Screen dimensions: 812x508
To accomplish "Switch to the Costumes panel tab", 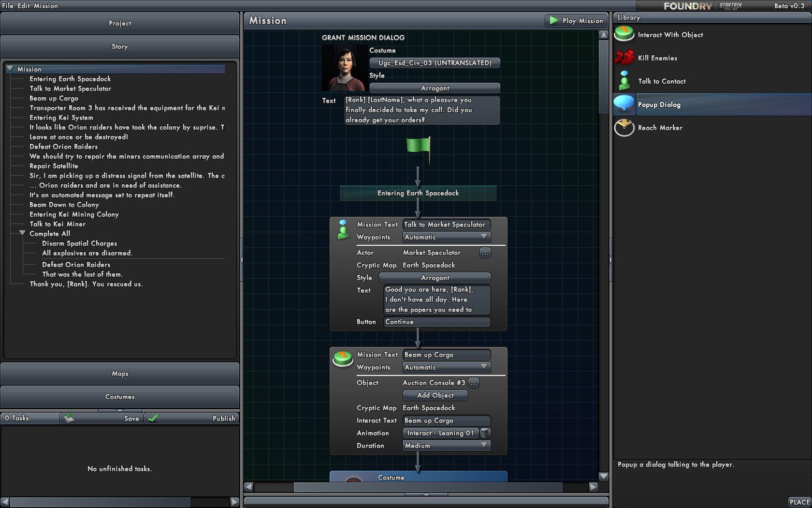I will point(120,397).
